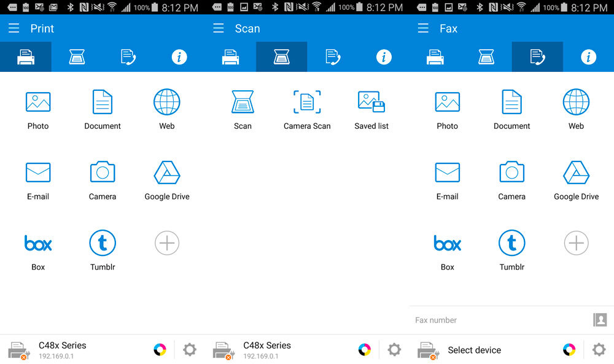The width and height of the screenshot is (614, 364).
Task: Switch to printer tab on the Fax screen
Action: (435, 57)
